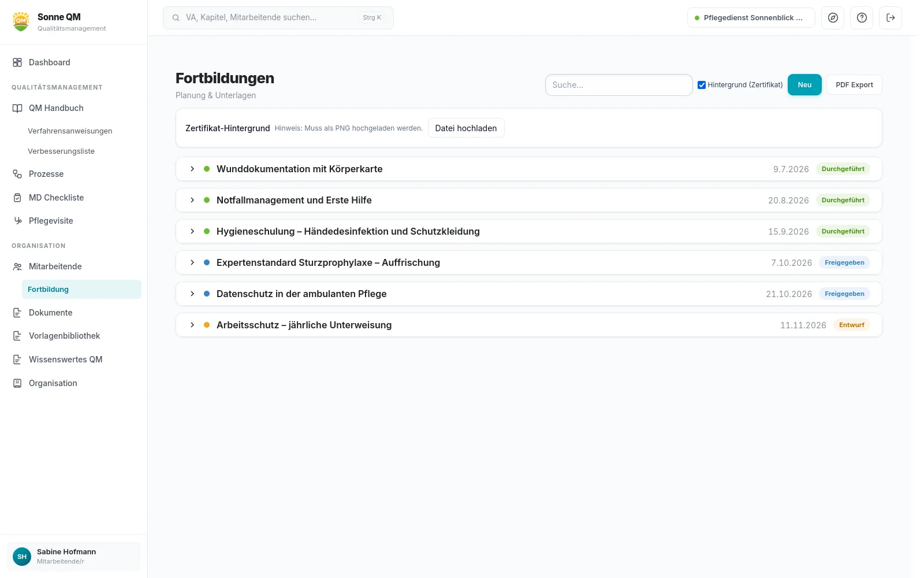Focus the VA, Kapitel, Mitarbeitende search
The height and width of the screenshot is (578, 924).
278,18
